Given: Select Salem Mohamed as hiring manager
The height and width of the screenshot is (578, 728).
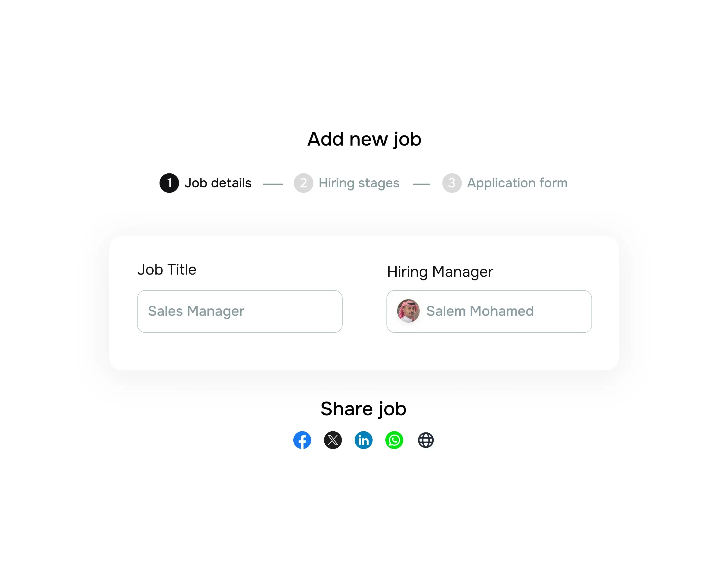Looking at the screenshot, I should point(480,311).
